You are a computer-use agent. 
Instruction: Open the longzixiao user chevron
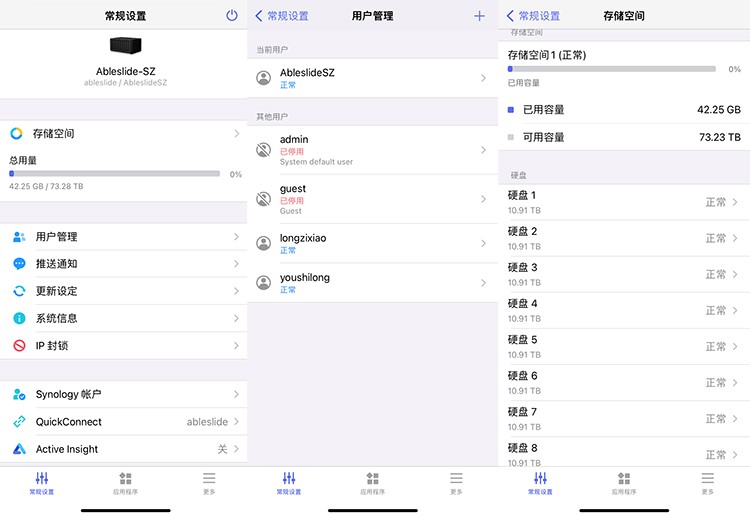click(x=484, y=243)
